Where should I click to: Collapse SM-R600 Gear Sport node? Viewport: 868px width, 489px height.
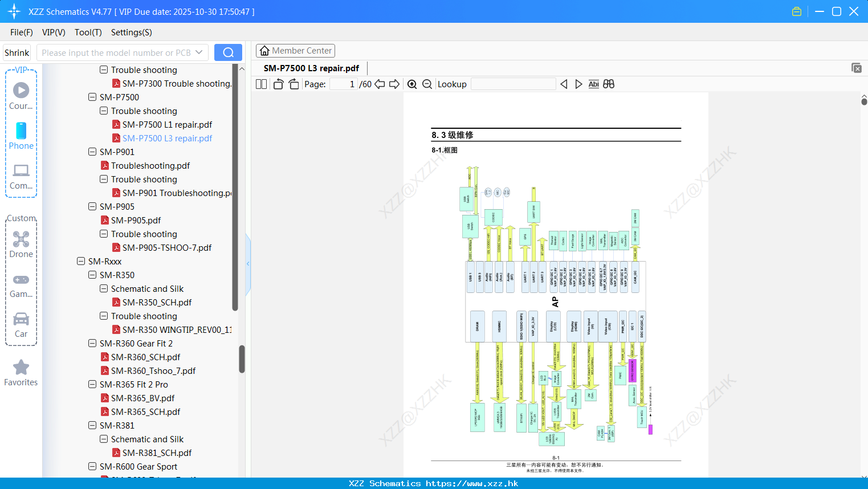click(92, 466)
